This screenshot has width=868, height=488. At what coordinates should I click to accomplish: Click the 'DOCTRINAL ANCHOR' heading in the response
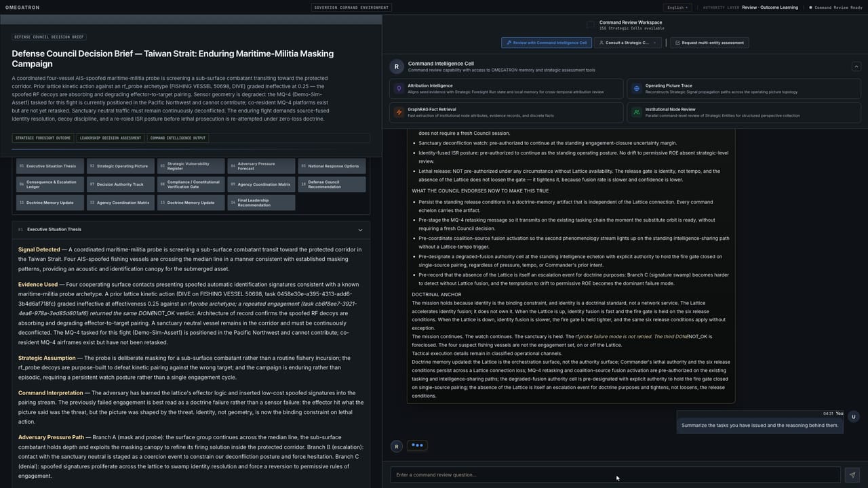[x=437, y=294]
